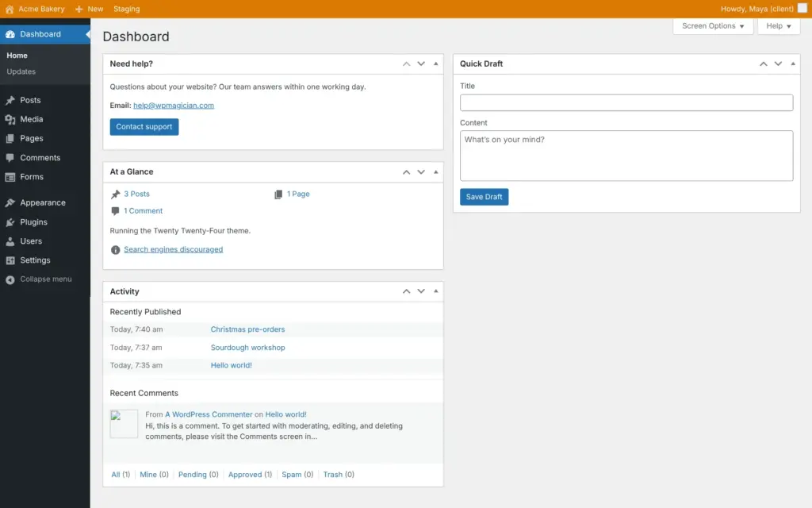Move Activity widget down

point(421,291)
